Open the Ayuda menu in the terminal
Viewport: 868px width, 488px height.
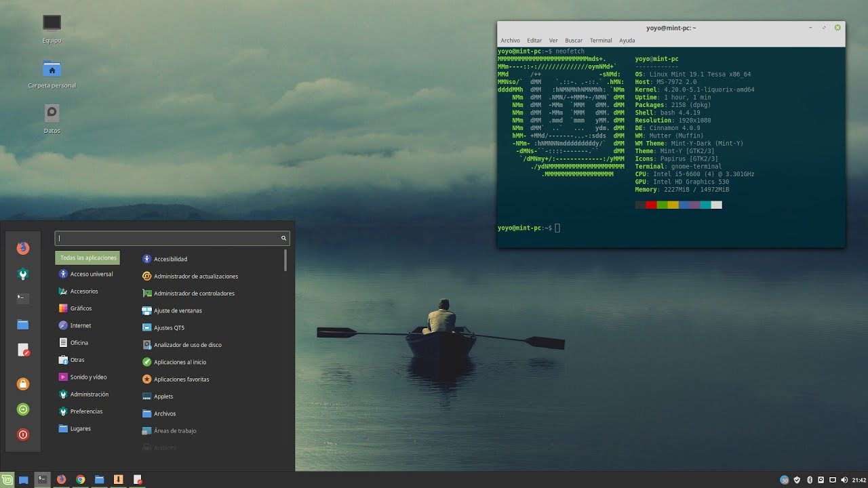[627, 41]
